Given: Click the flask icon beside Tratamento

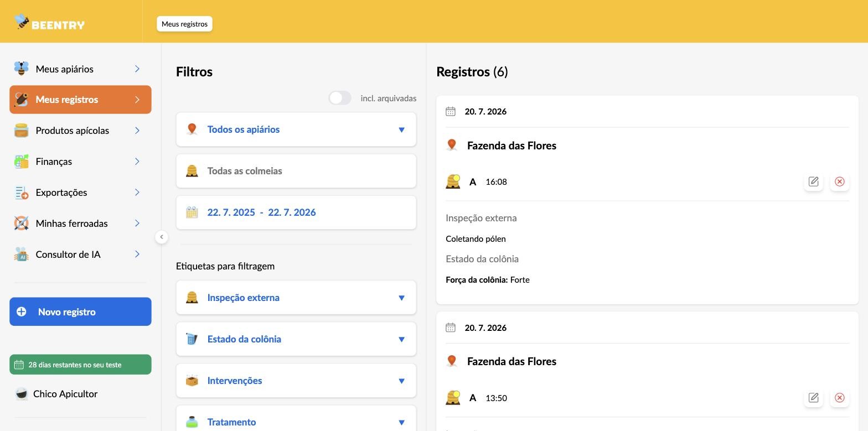Looking at the screenshot, I should coord(192,422).
